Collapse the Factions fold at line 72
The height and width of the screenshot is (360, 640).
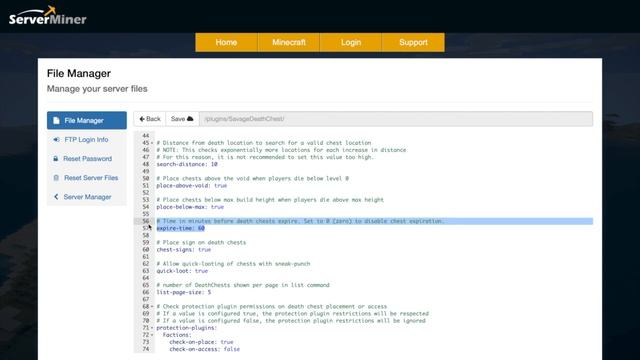[x=152, y=335]
